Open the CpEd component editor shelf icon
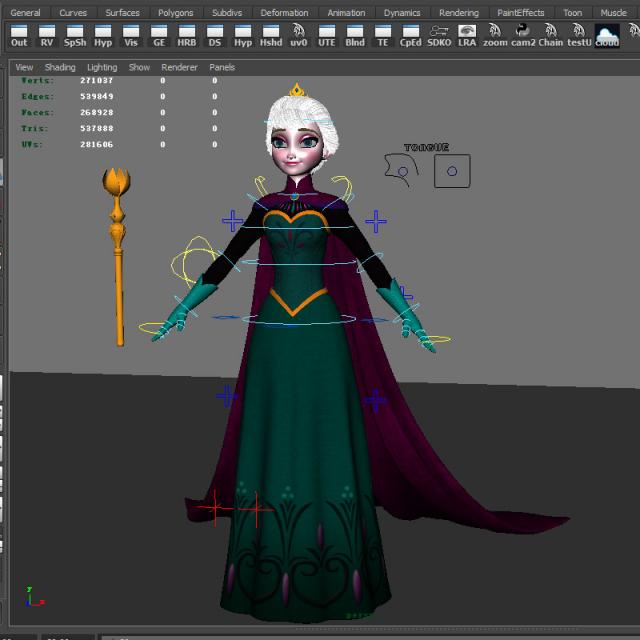This screenshot has width=640, height=640. pos(411,36)
